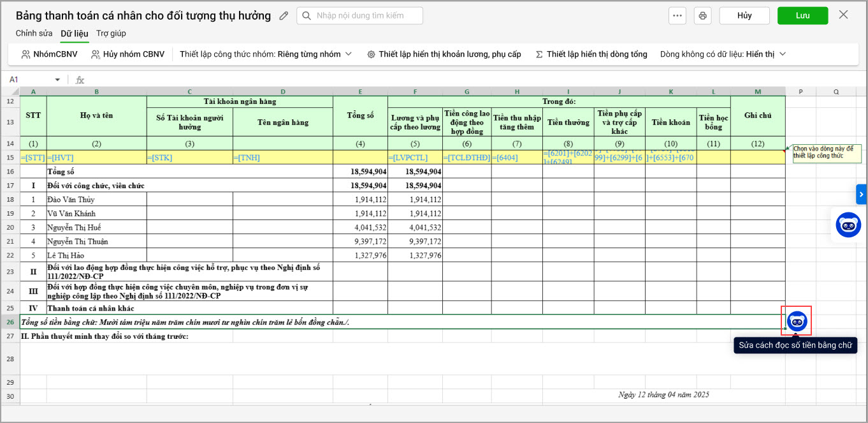
Task: Click the =[6404] formula cell
Action: tap(517, 158)
